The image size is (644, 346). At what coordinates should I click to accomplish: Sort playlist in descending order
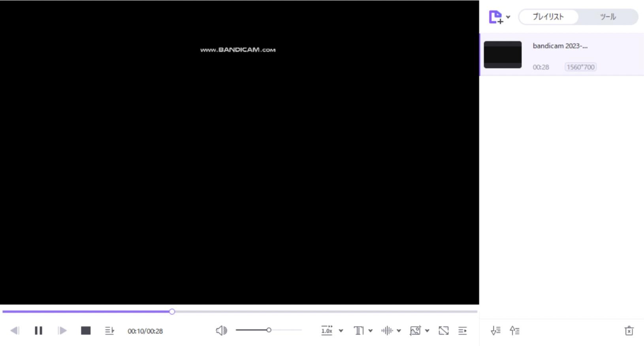click(x=495, y=331)
